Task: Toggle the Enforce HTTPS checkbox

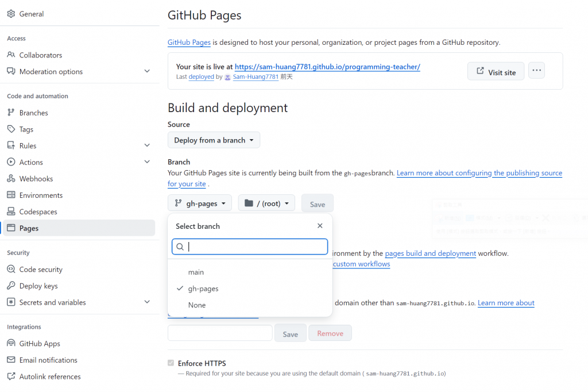Action: (171, 363)
